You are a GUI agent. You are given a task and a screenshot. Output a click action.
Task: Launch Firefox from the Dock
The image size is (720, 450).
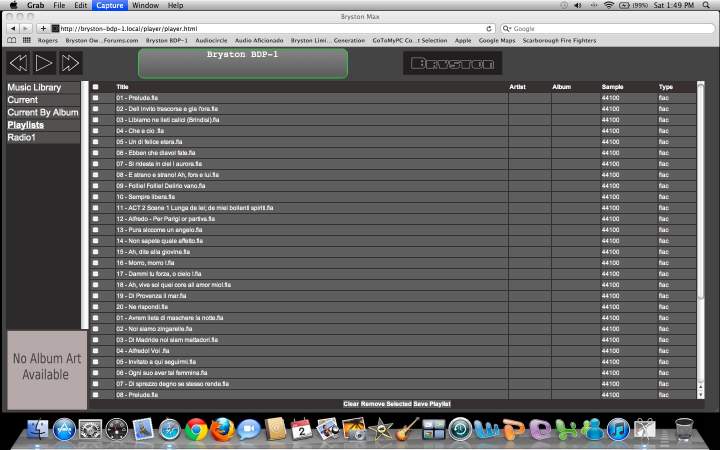(x=222, y=430)
